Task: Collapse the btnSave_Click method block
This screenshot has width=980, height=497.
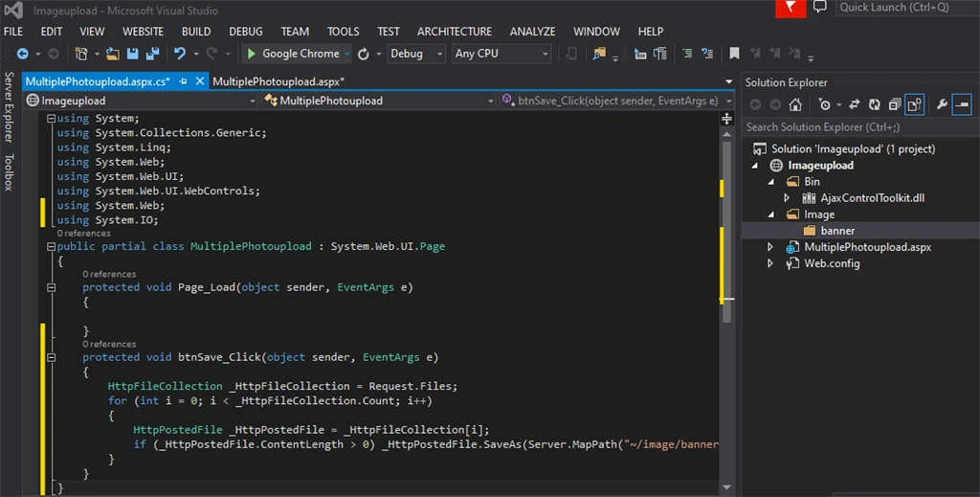Action: tap(52, 357)
